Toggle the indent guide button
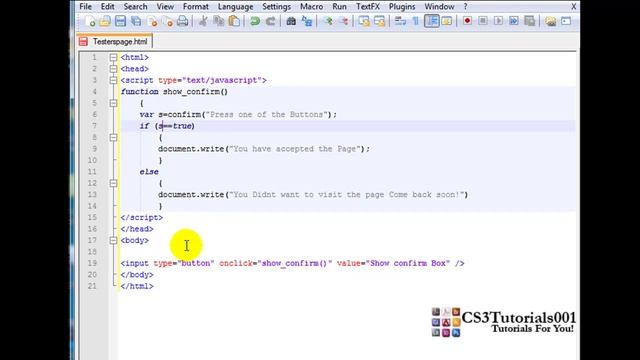Screen dimensions: 640x360 431,21
